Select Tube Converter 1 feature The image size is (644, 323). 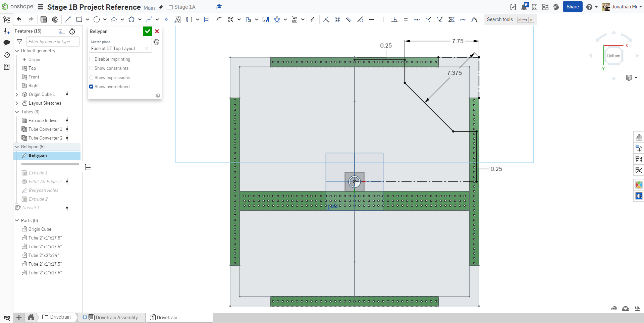click(45, 129)
